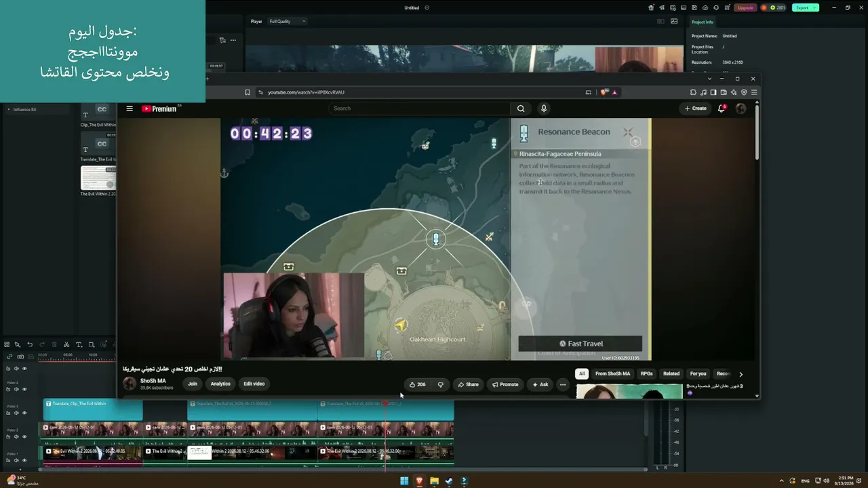Select the split scissors tool in Filmora timeline
Image resolution: width=868 pixels, height=488 pixels.
pos(66,344)
